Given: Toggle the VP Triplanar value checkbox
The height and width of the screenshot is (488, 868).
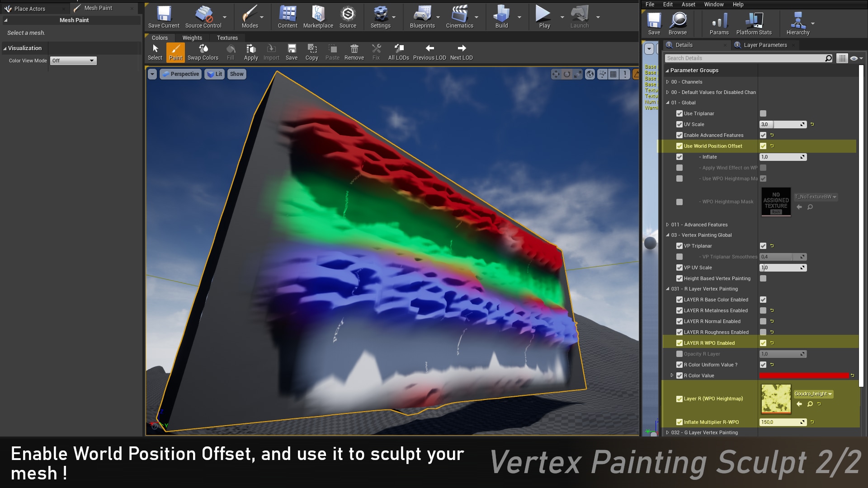Looking at the screenshot, I should [x=763, y=246].
